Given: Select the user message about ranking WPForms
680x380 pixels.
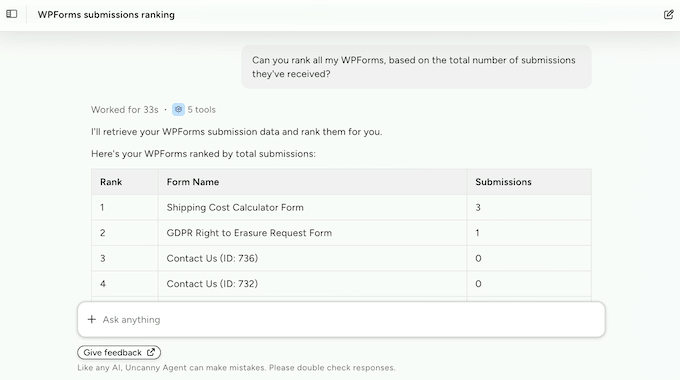Looking at the screenshot, I should pyautogui.click(x=416, y=67).
